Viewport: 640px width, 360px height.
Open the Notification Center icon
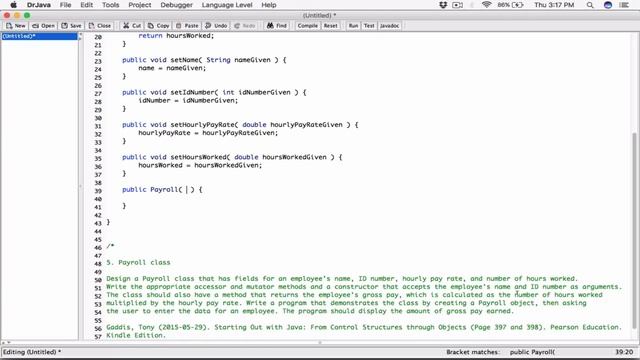[x=624, y=5]
